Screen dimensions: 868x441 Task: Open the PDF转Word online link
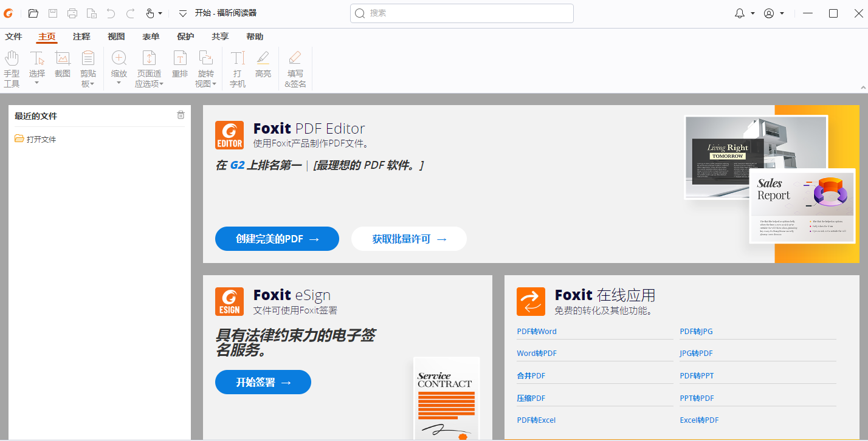537,332
